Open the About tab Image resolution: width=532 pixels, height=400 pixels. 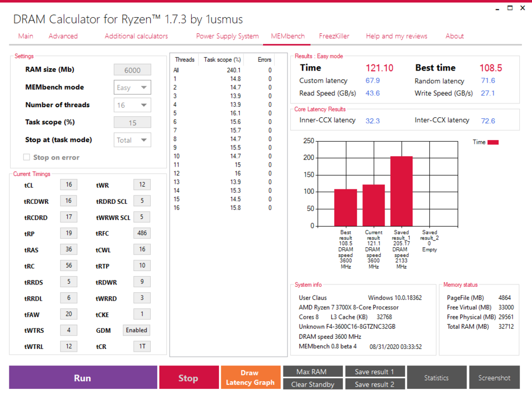point(454,36)
